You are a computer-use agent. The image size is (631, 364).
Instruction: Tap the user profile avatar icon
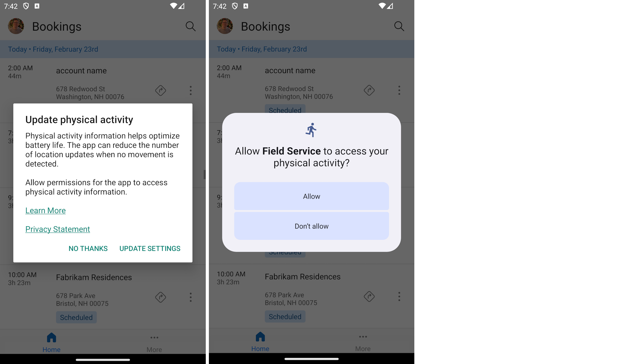click(16, 26)
